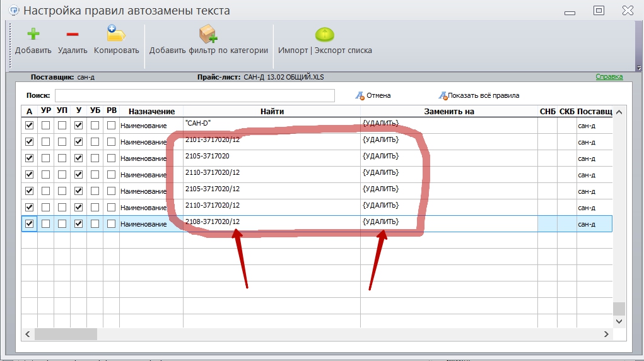This screenshot has height=361, width=644.
Task: Add a filter by category
Action: click(x=208, y=40)
